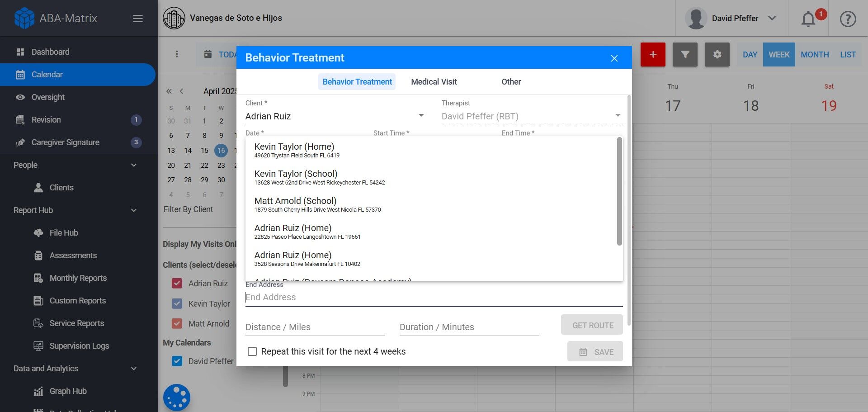Click the Distance / Miles field

pyautogui.click(x=315, y=327)
